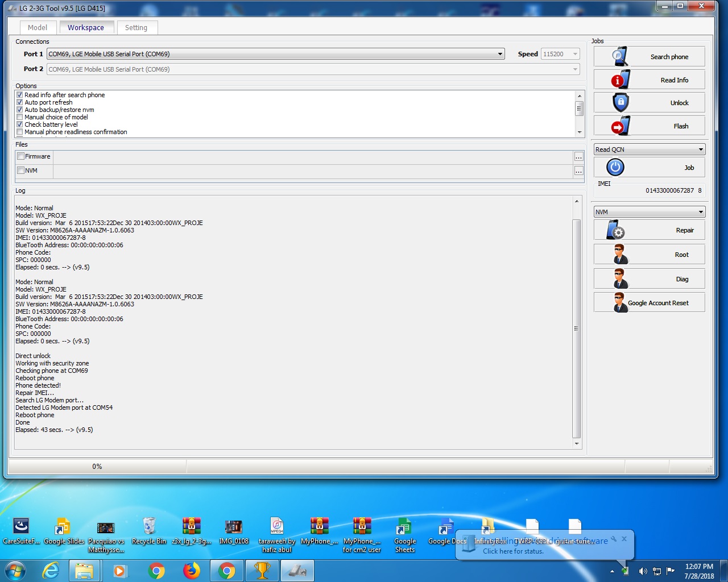
Task: Close the installing software notification balloon
Action: (624, 539)
